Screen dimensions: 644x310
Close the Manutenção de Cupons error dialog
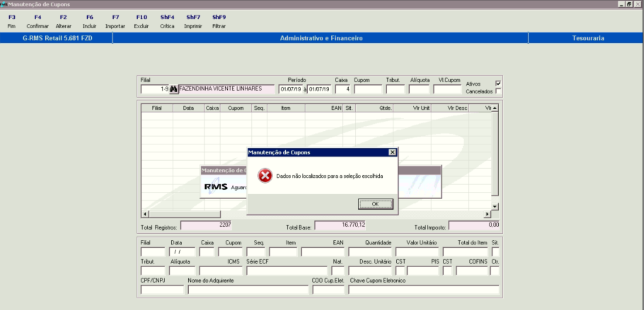pos(392,152)
